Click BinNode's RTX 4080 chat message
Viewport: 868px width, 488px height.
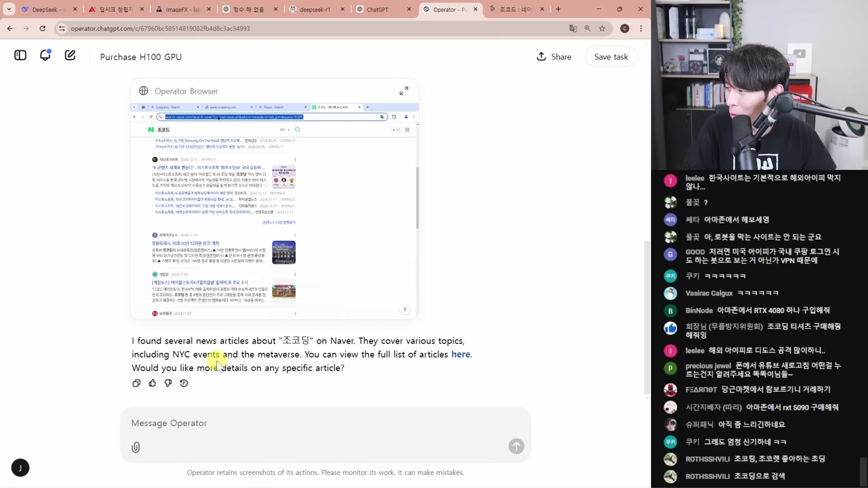pyautogui.click(x=758, y=310)
